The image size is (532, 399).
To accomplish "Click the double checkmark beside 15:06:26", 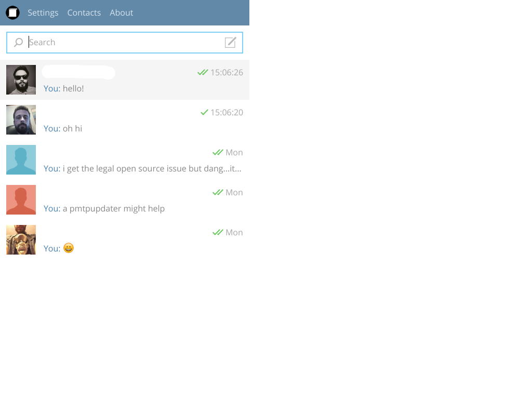I will click(203, 72).
